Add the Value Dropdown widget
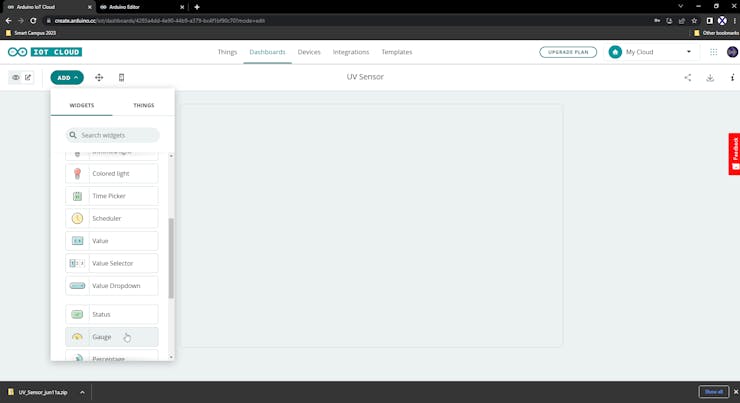 [112, 285]
